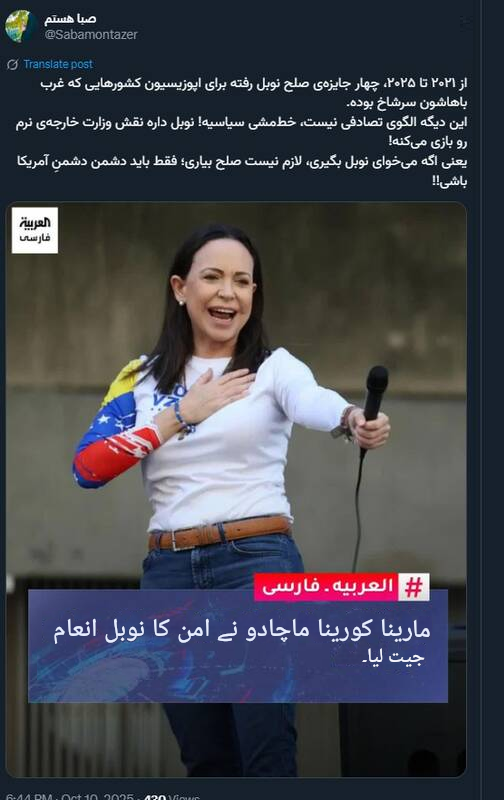The height and width of the screenshot is (800, 504).
Task: Click the woman's face in the photo
Action: click(220, 293)
